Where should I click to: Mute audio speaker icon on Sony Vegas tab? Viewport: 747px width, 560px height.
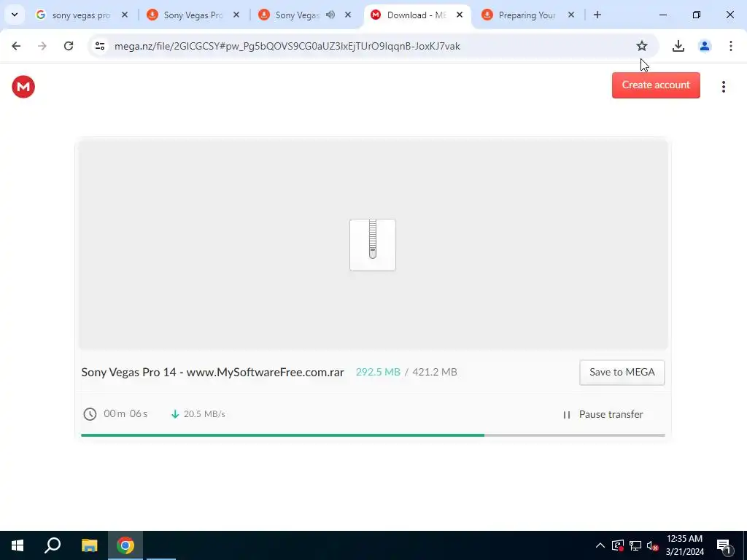330,15
